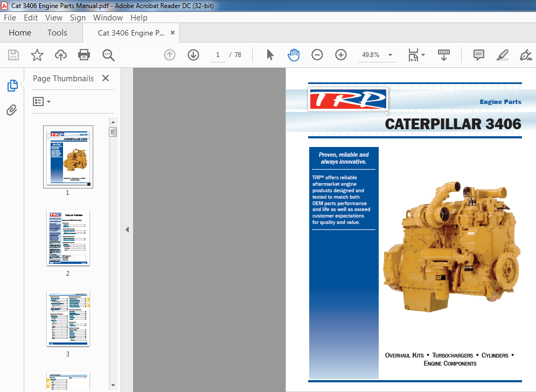536x392 pixels.
Task: Click the 'Engine Parts' text on page
Action: pyautogui.click(x=500, y=102)
